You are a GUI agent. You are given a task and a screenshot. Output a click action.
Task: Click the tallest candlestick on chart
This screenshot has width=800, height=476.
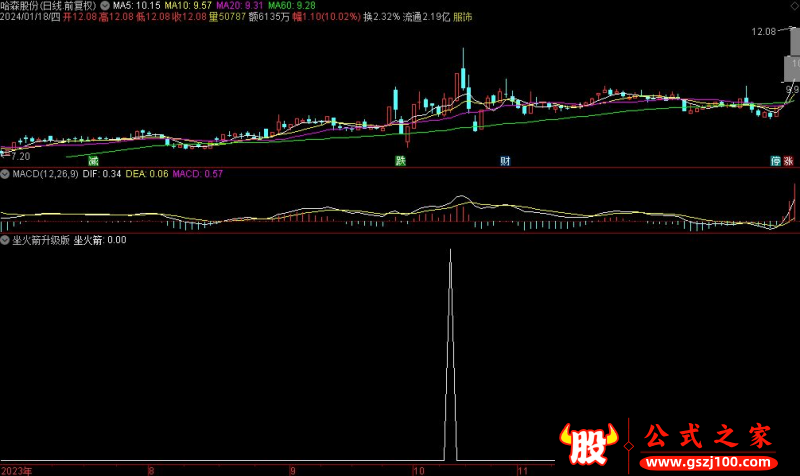pos(463,71)
